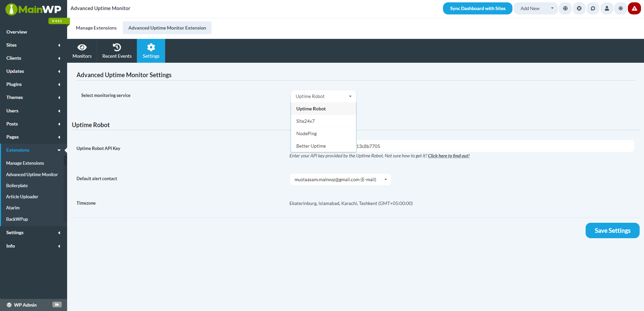Open Manage Extensions breadcrumb tab
This screenshot has width=644, height=311.
coord(96,28)
